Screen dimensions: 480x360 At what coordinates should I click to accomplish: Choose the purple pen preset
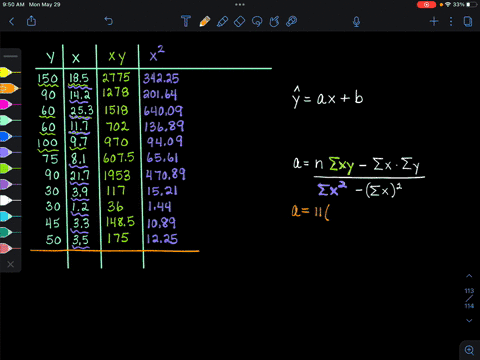point(10,184)
